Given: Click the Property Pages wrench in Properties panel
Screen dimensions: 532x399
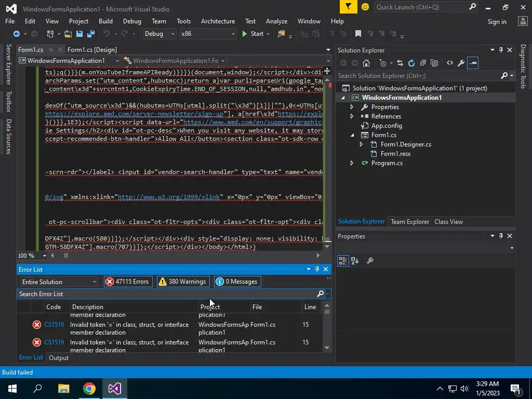Looking at the screenshot, I should point(370,261).
